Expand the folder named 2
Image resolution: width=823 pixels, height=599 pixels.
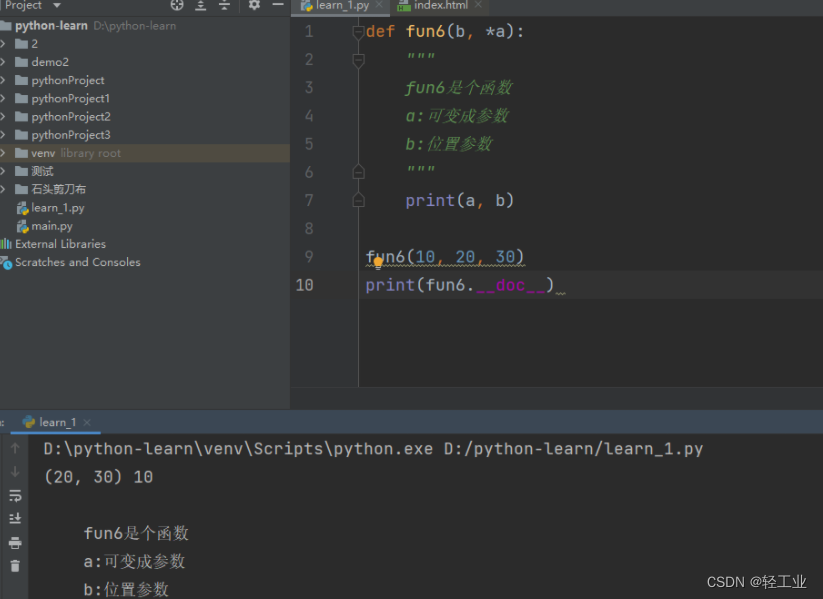click(3, 44)
